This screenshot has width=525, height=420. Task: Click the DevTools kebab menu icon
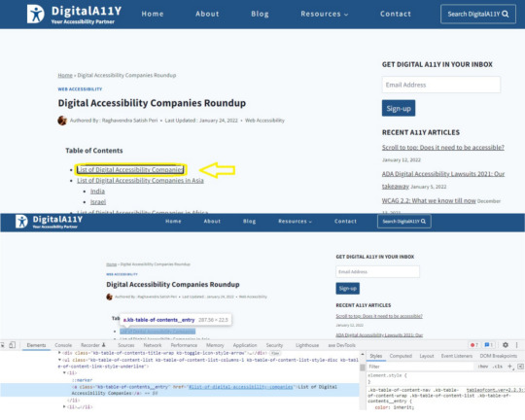click(x=516, y=344)
